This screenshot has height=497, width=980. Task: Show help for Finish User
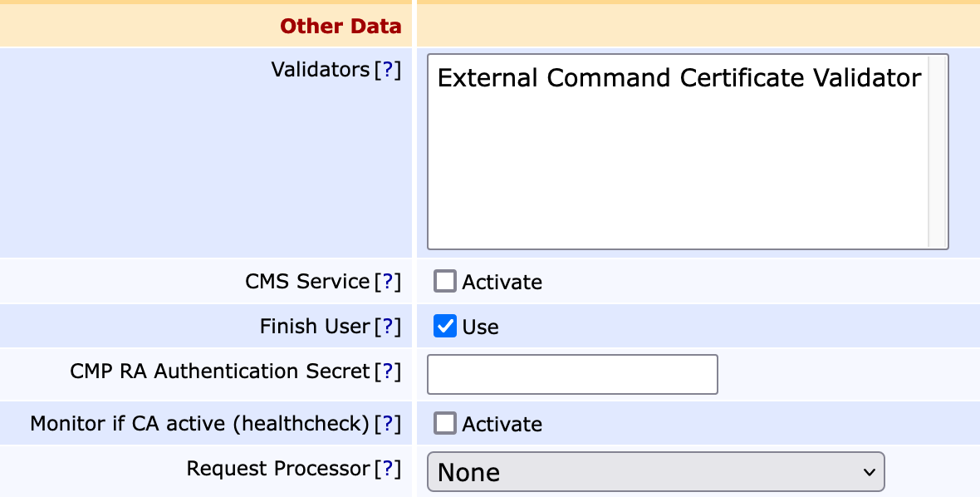387,327
